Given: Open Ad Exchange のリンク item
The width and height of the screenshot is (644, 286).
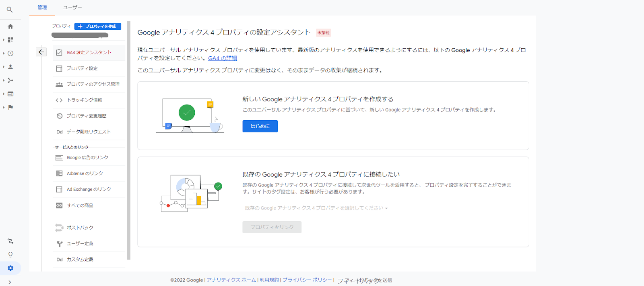Looking at the screenshot, I should pos(89,189).
